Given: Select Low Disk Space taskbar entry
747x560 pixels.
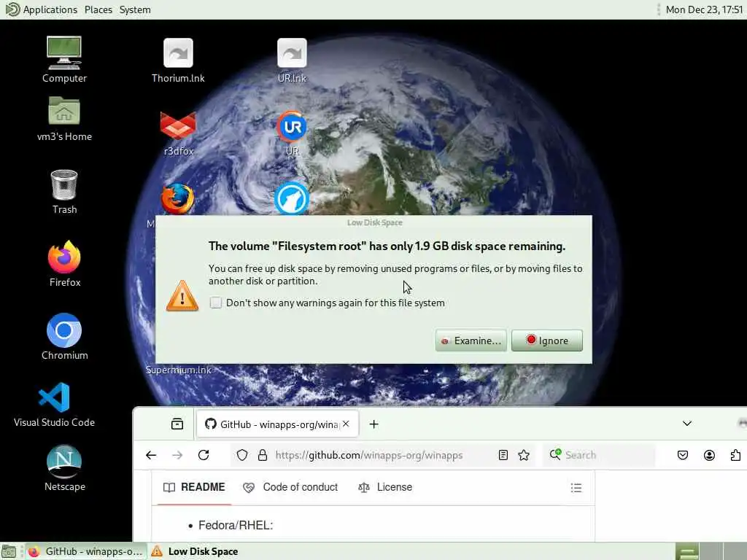Looking at the screenshot, I should [x=194, y=551].
